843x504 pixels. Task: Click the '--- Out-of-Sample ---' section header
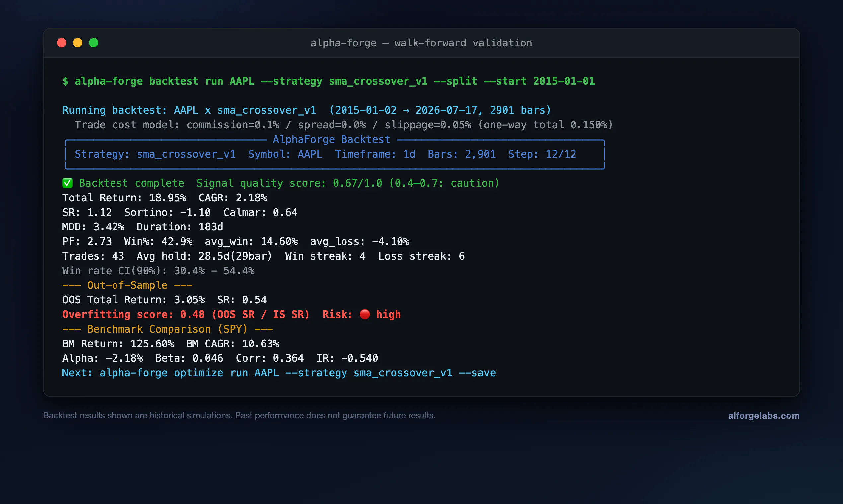[127, 285]
